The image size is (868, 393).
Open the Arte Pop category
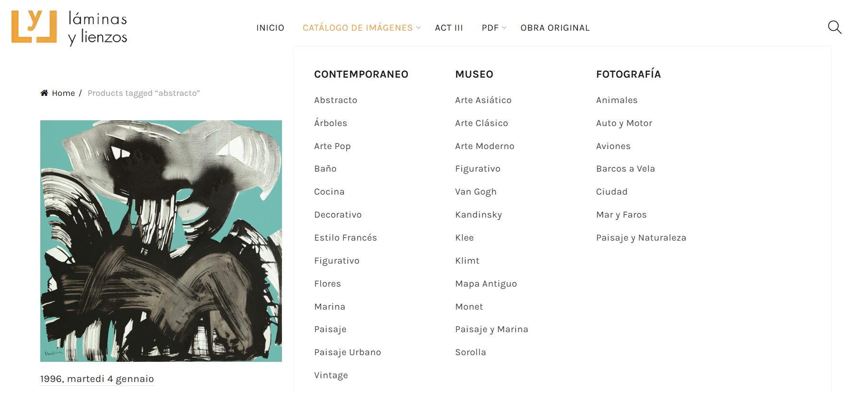pos(332,146)
